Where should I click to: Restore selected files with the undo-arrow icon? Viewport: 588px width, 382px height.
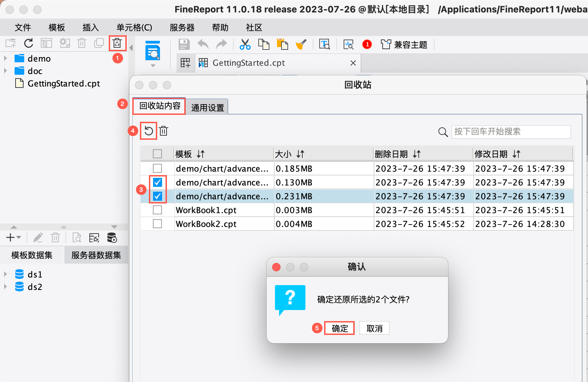[149, 131]
